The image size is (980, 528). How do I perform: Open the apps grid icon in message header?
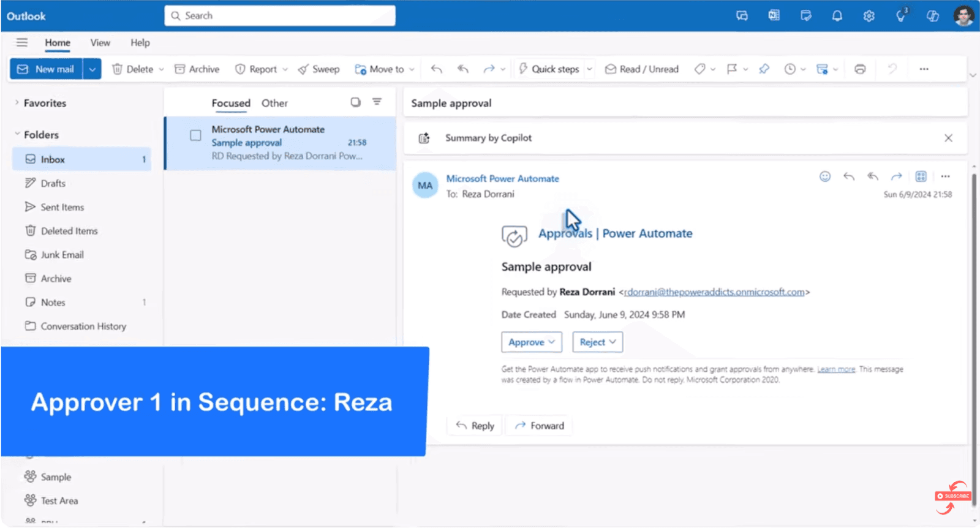[921, 176]
